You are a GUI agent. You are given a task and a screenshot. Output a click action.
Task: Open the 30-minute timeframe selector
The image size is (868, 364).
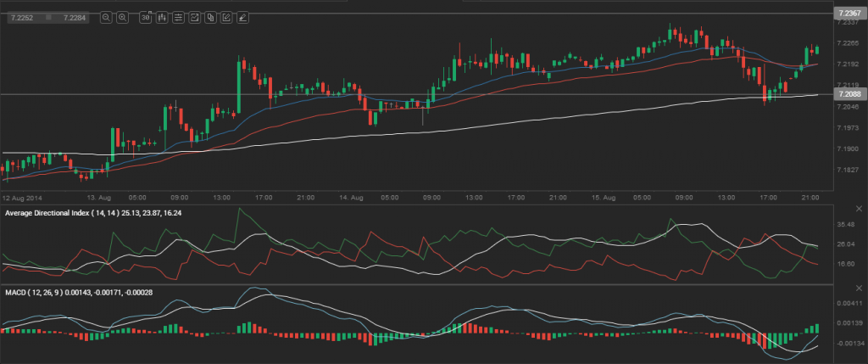[144, 16]
